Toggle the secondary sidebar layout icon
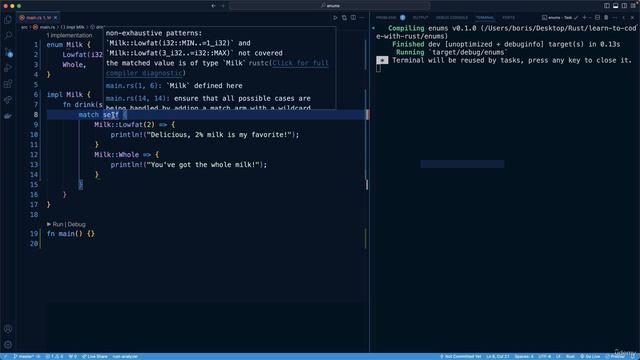The width and height of the screenshot is (640, 360). pos(624,6)
